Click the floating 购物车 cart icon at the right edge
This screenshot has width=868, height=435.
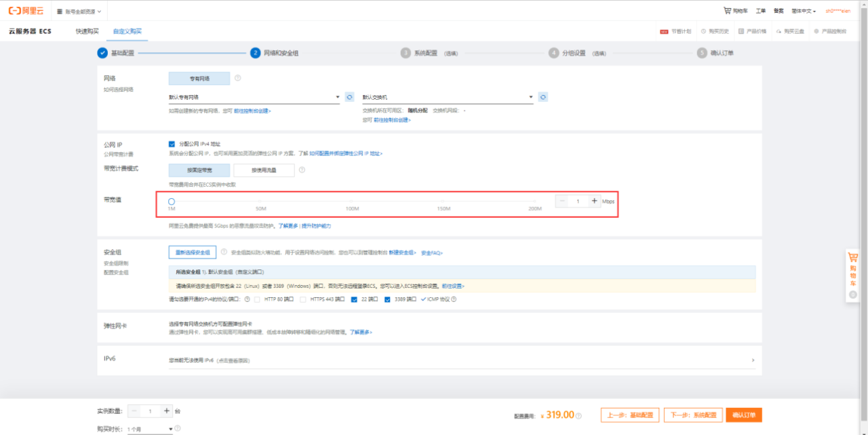click(852, 258)
